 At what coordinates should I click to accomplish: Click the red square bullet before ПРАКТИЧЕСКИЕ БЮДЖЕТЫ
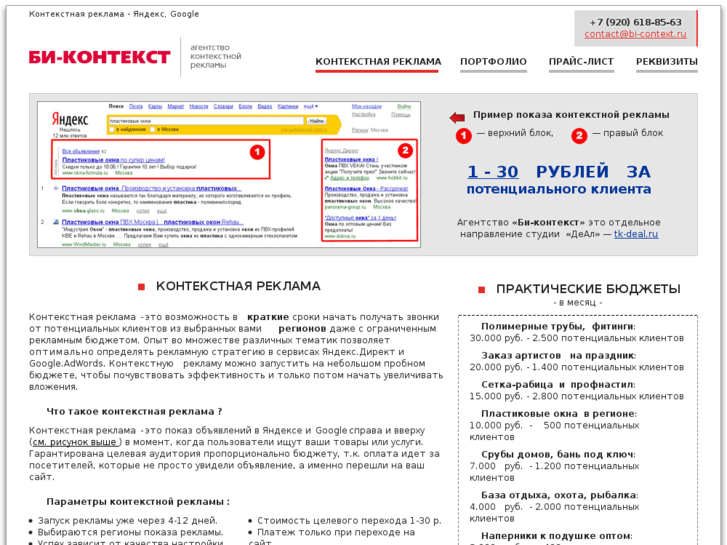tap(481, 290)
